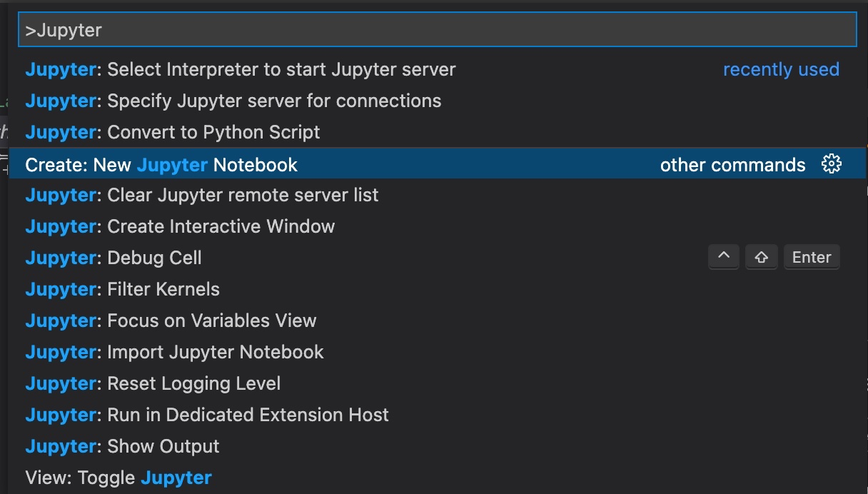Select Jupyter: Create Interactive Window

437,226
